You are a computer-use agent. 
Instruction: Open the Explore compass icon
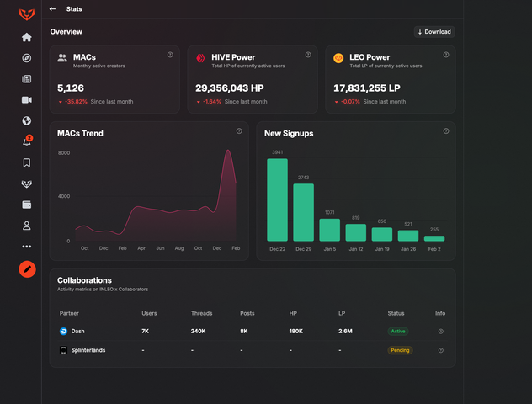click(x=27, y=58)
